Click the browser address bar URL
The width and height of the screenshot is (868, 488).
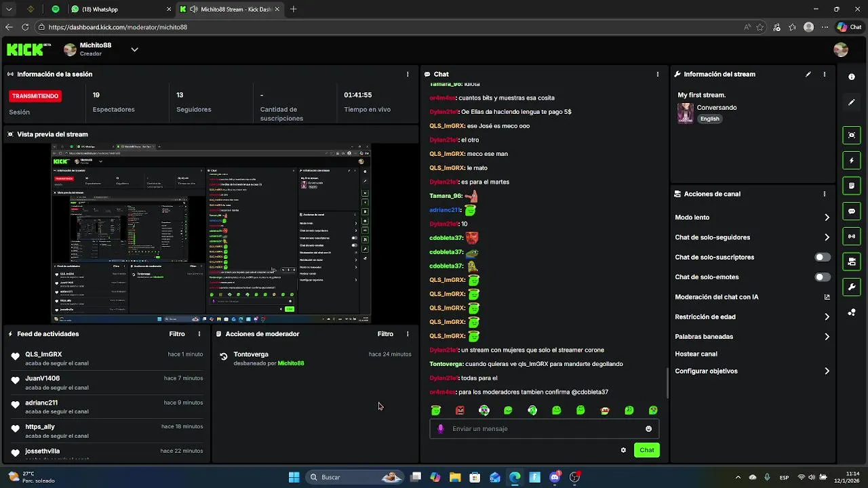(118, 27)
